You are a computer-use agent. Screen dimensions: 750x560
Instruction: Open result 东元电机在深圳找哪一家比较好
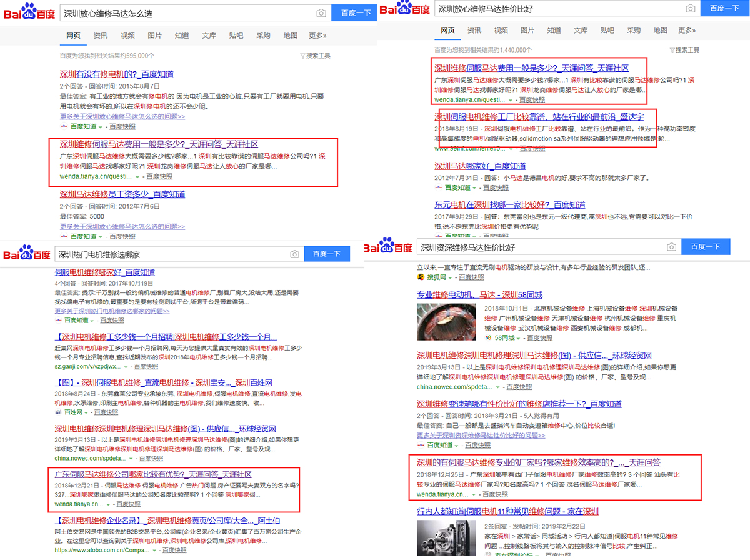tap(510, 204)
